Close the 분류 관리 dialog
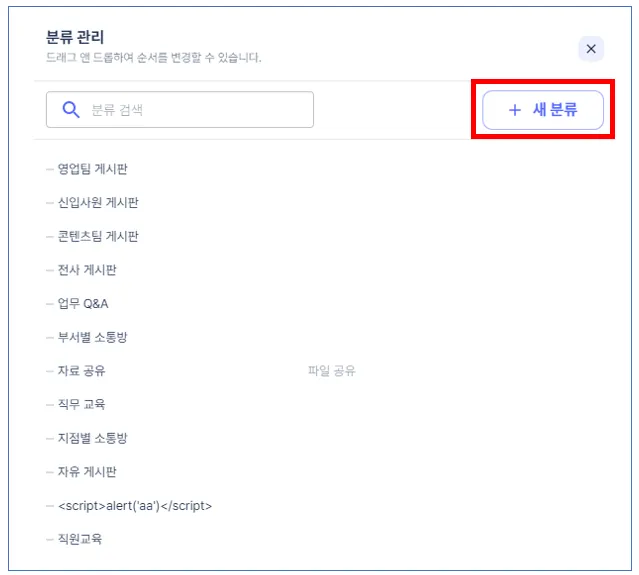 pos(591,49)
